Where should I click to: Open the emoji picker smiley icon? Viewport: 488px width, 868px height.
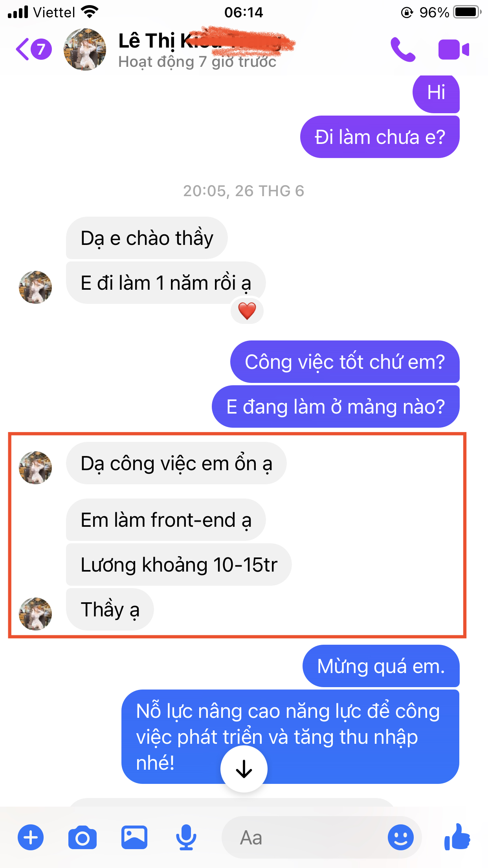(400, 837)
